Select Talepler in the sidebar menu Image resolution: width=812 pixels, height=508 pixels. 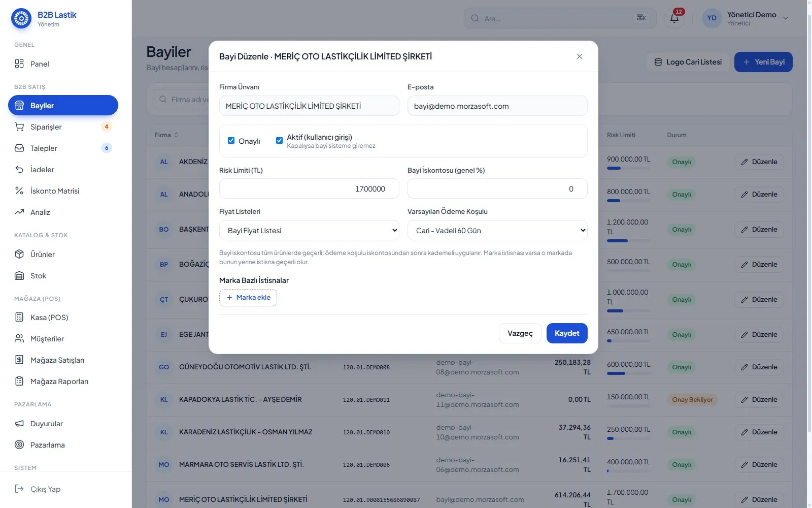(63, 148)
